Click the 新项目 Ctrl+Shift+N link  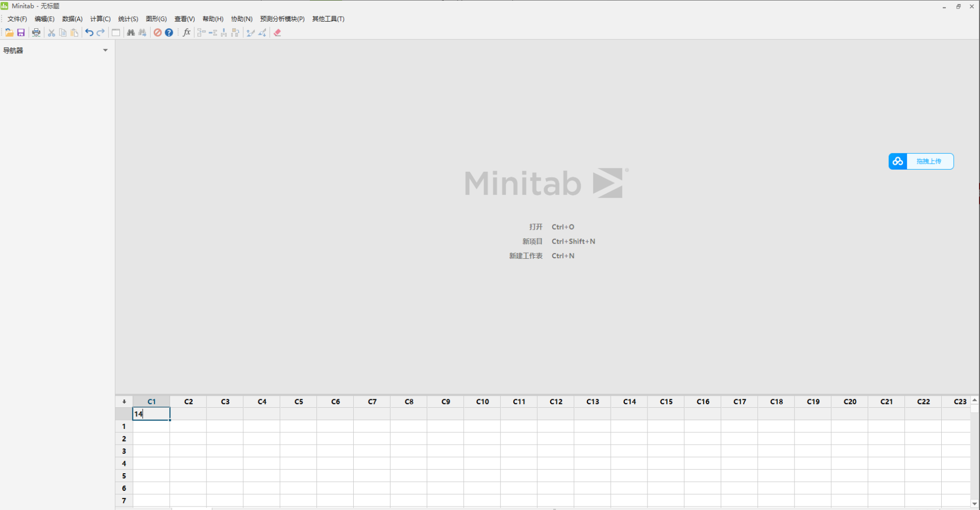(558, 242)
